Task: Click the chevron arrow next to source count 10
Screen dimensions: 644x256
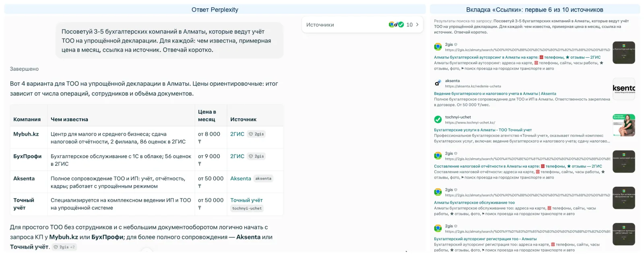Action: coord(417,25)
